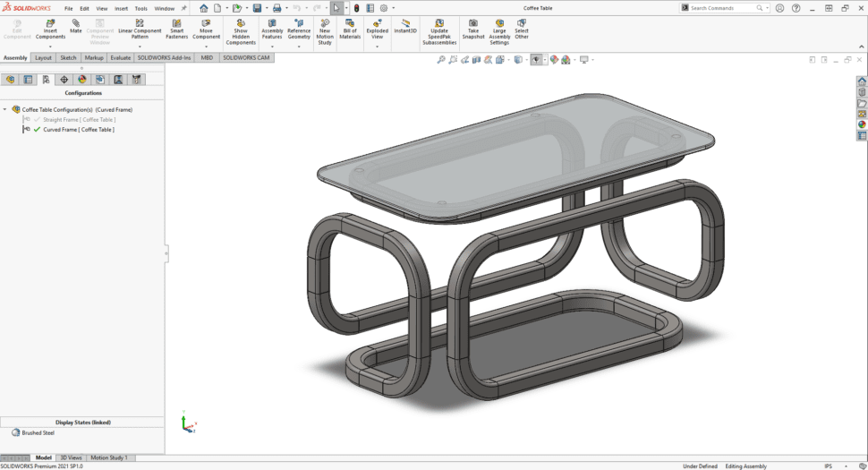
Task: Open the File menu
Action: coord(69,9)
